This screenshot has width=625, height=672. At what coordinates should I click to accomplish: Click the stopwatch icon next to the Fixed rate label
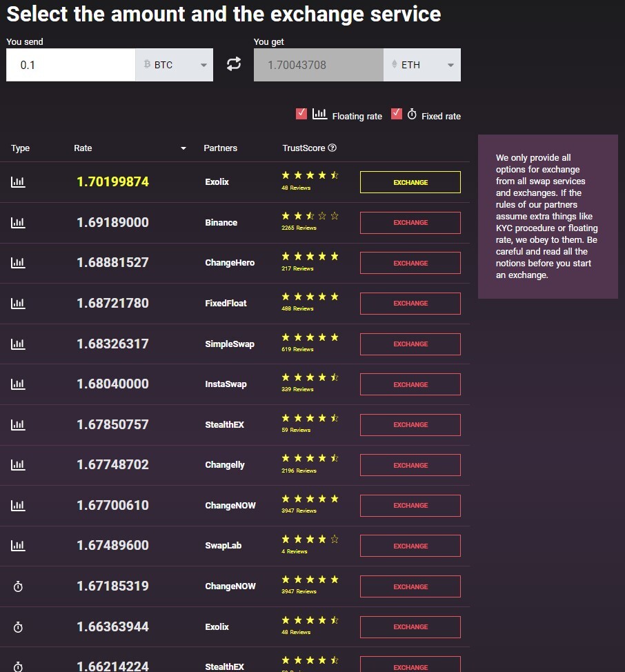[x=412, y=114]
